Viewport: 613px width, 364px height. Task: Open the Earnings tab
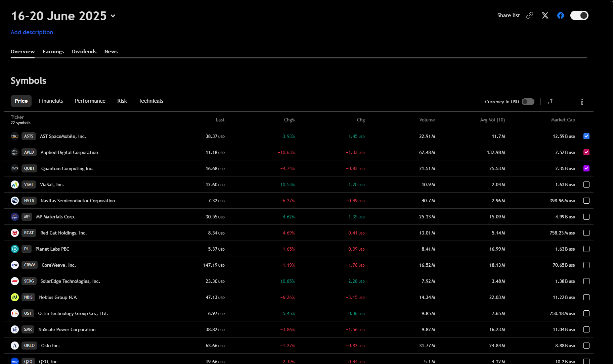coord(53,51)
